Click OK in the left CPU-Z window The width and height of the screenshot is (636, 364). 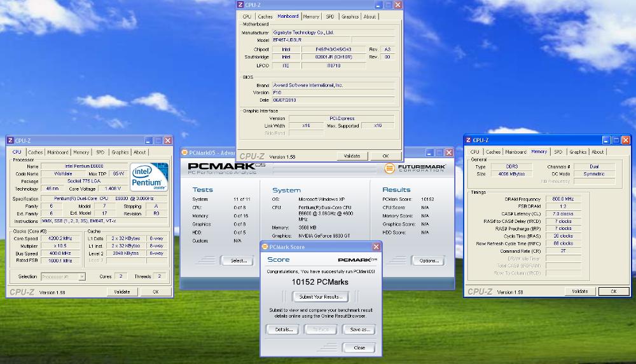(156, 292)
